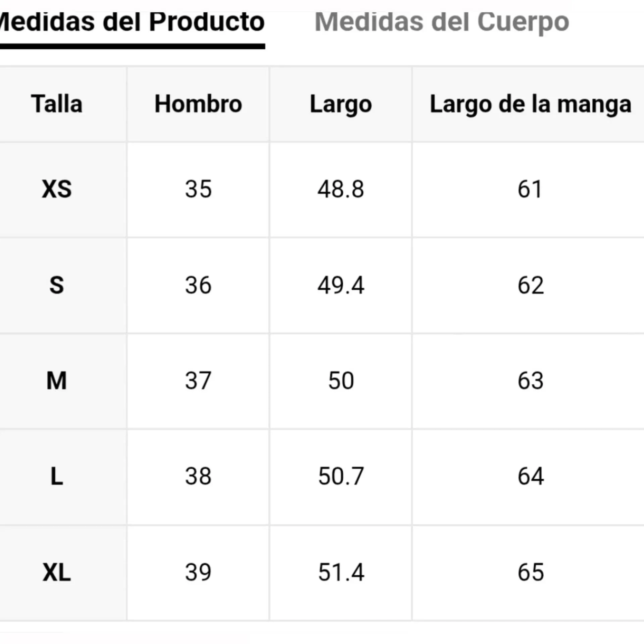Click sleeve length value 61
This screenshot has height=644, width=644.
[530, 189]
